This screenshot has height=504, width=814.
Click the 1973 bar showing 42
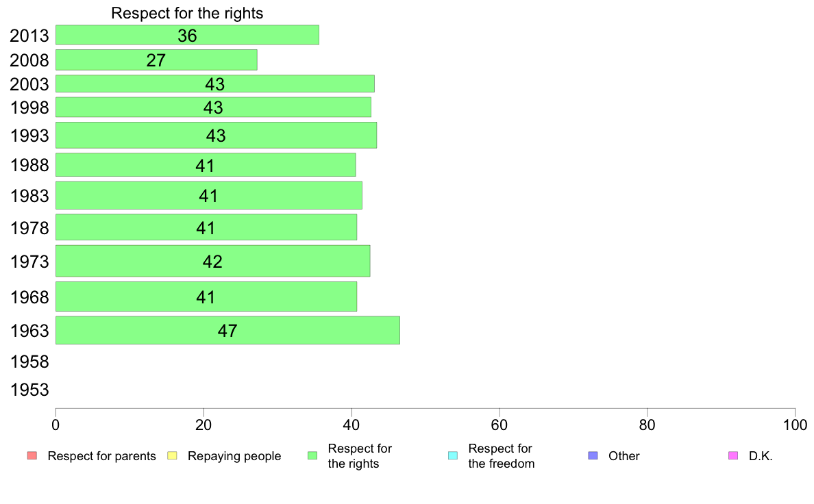click(213, 261)
